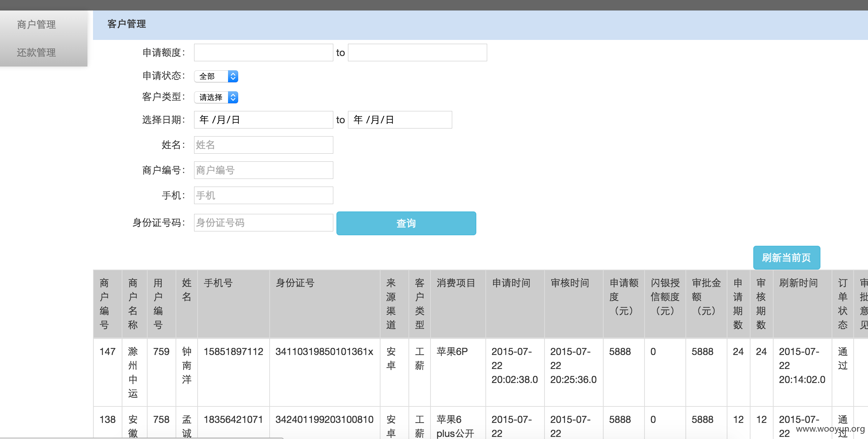This screenshot has height=439, width=868.
Task: Click merchant number 138 cell
Action: point(108,423)
